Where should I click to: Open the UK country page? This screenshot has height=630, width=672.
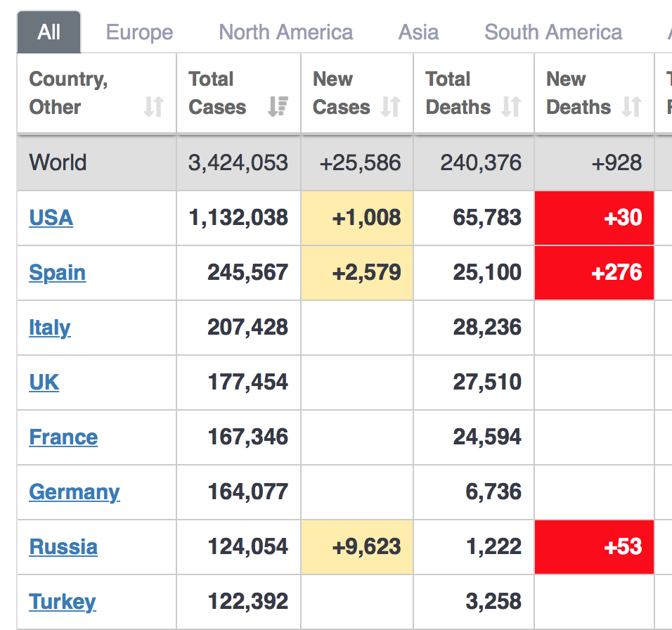point(44,382)
